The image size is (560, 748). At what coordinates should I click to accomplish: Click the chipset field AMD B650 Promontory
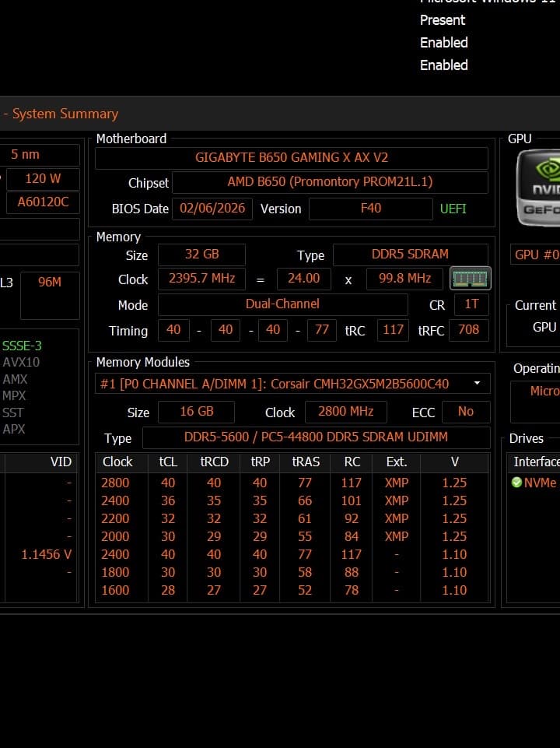click(x=330, y=182)
